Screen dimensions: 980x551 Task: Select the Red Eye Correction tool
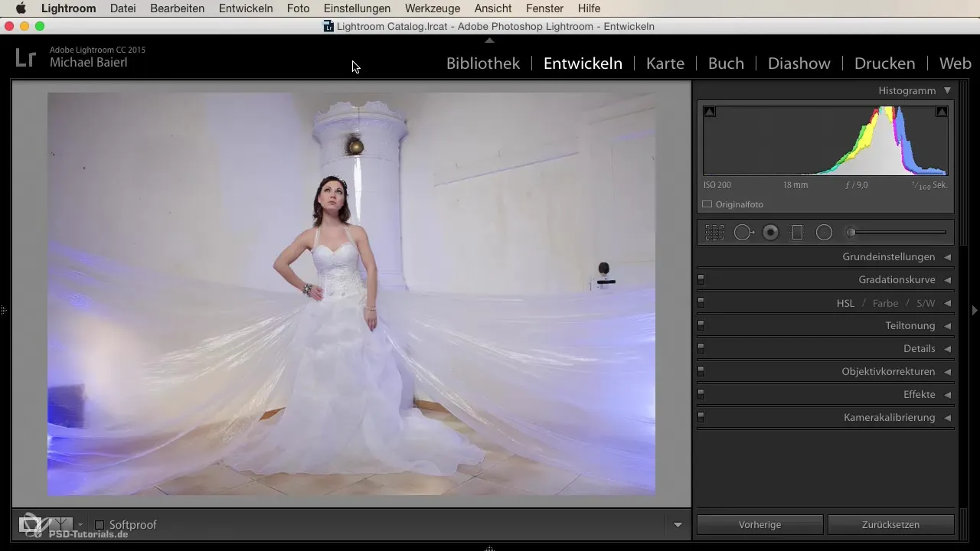click(x=771, y=233)
